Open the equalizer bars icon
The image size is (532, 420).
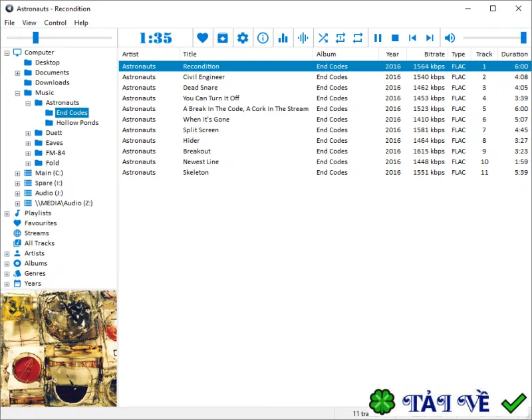[x=283, y=38]
